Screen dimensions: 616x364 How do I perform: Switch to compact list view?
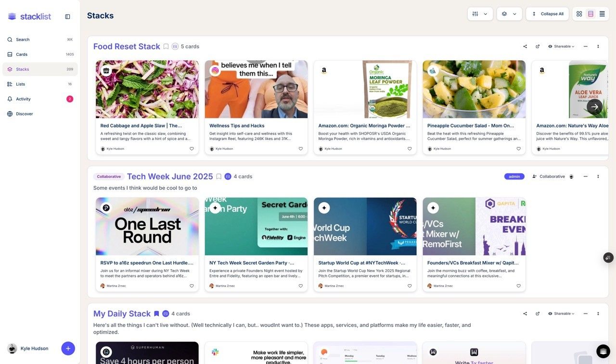coord(602,14)
